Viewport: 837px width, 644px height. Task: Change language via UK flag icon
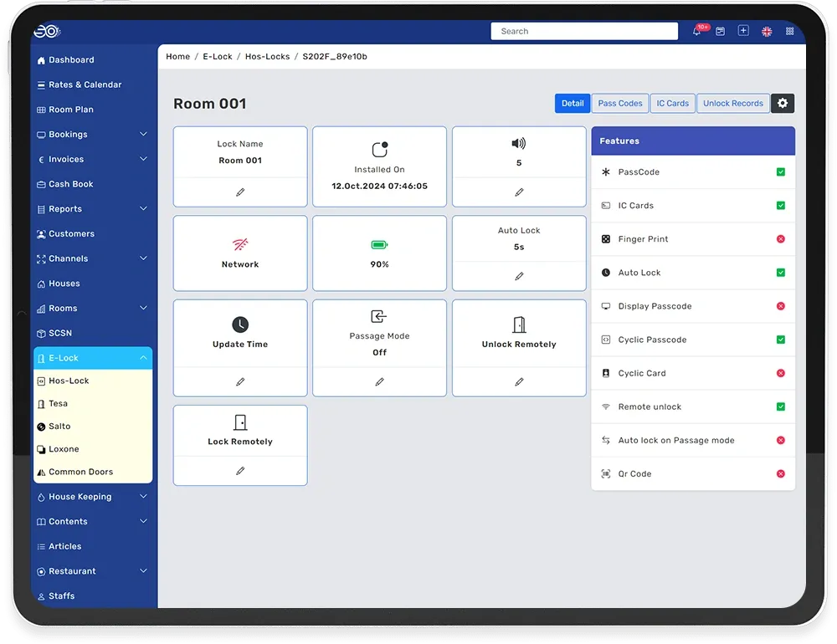(x=767, y=32)
